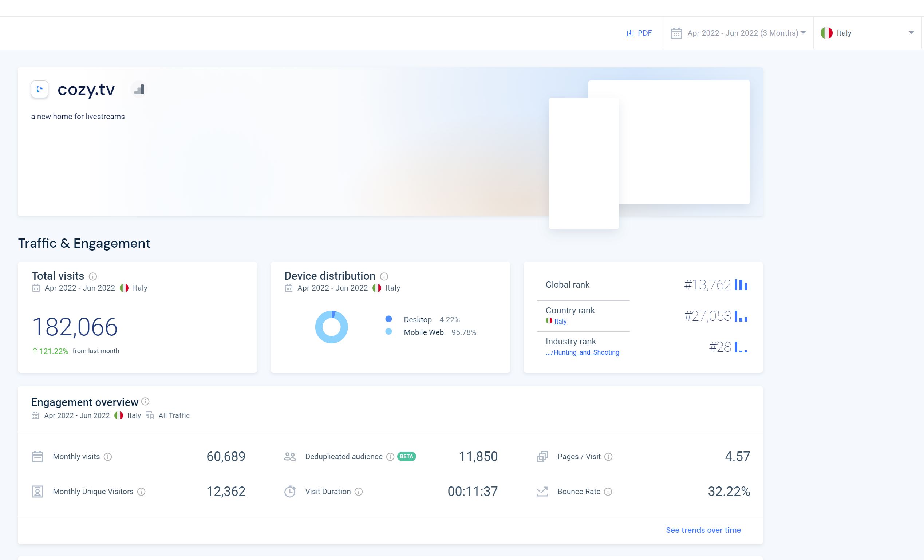Click the Italy flag in the country selector
The image size is (924, 560).
coord(826,33)
